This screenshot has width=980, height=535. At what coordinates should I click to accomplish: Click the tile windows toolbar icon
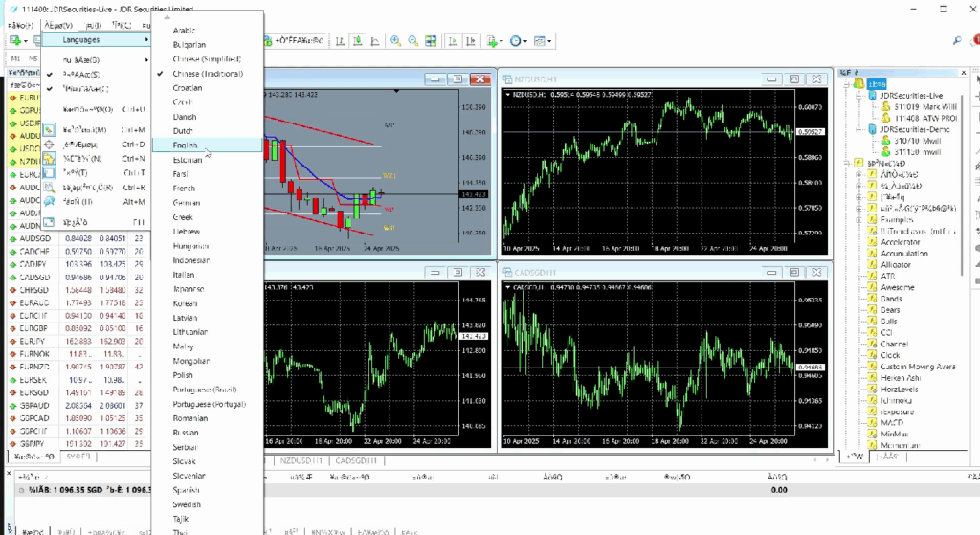pyautogui.click(x=431, y=41)
